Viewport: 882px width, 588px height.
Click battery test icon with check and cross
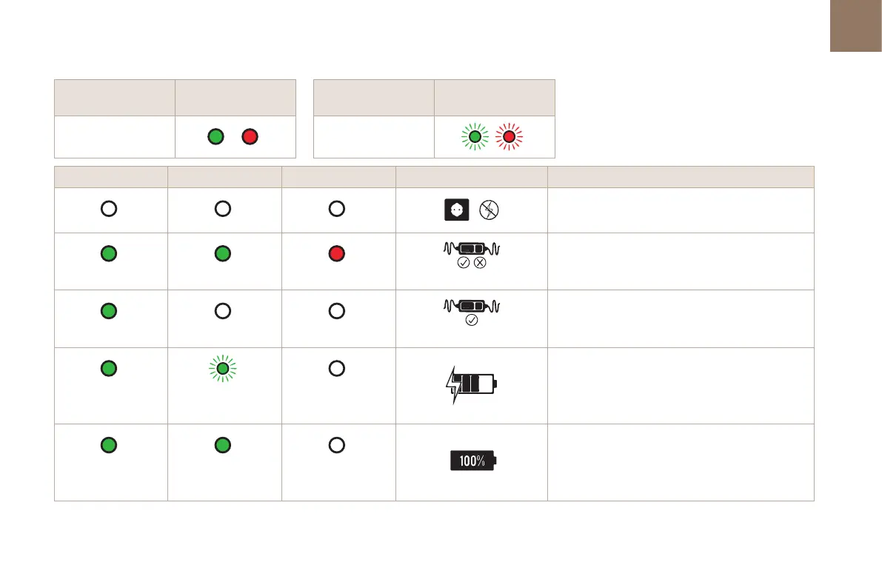pyautogui.click(x=472, y=255)
